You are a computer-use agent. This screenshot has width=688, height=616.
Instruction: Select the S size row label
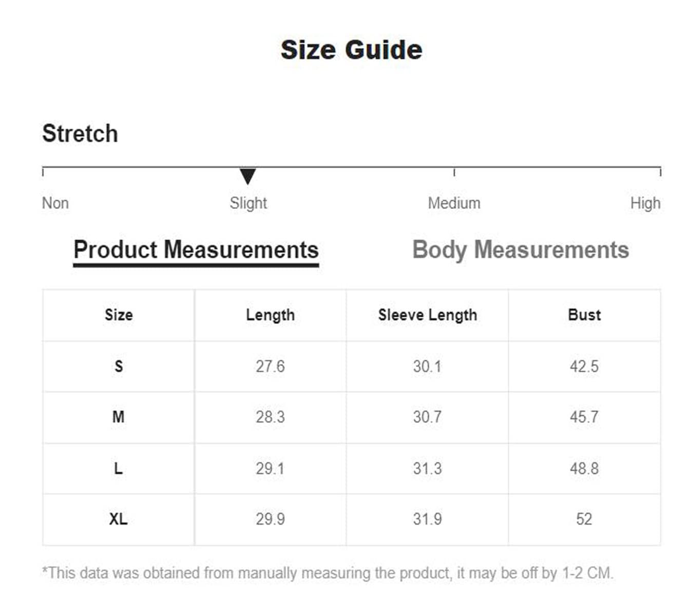119,366
